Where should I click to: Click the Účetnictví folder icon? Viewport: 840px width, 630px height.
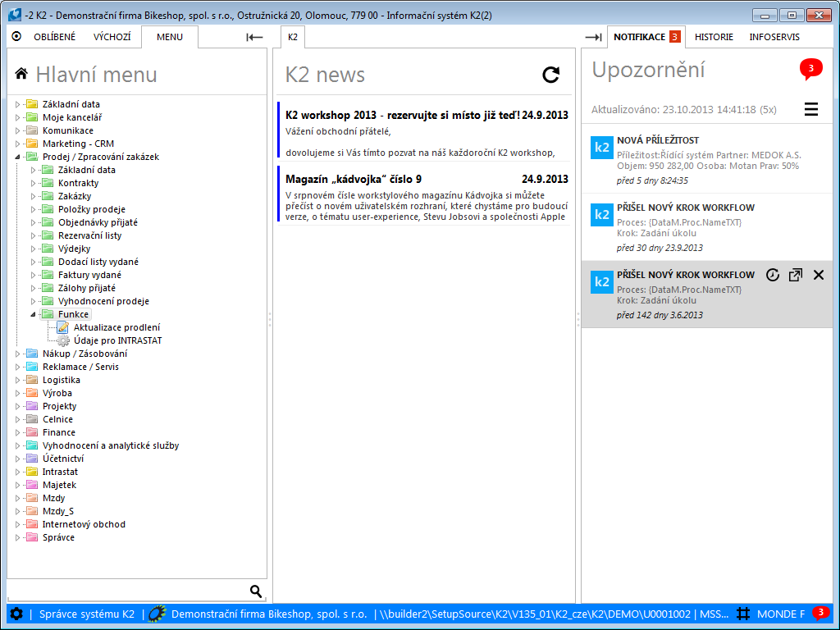32,459
